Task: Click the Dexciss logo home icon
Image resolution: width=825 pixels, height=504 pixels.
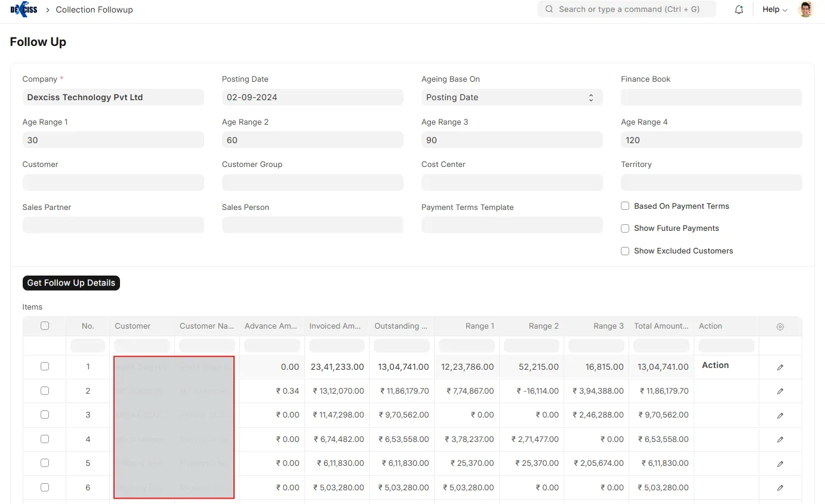Action: pyautogui.click(x=24, y=10)
